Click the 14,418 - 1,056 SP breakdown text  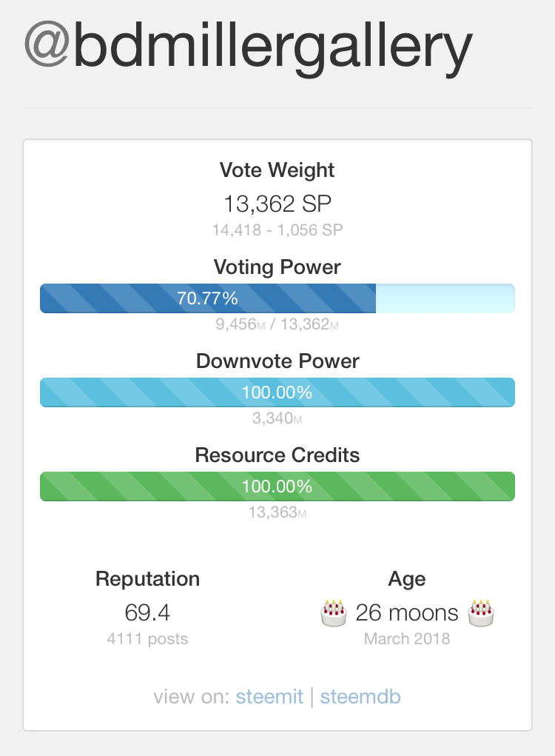click(277, 230)
